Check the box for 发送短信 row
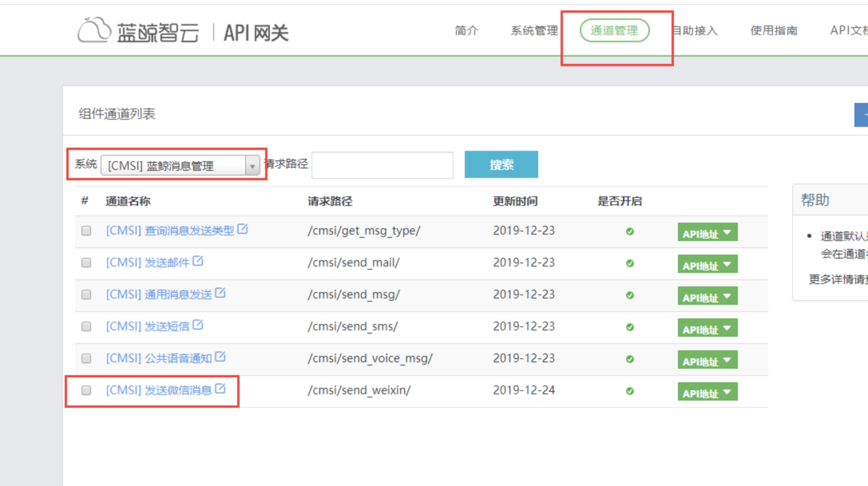 (86, 327)
